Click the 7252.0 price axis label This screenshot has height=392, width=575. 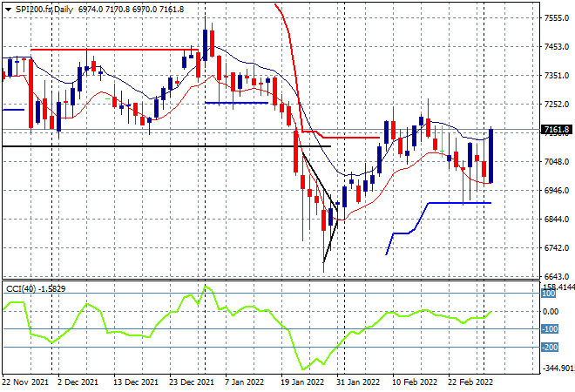click(x=557, y=105)
